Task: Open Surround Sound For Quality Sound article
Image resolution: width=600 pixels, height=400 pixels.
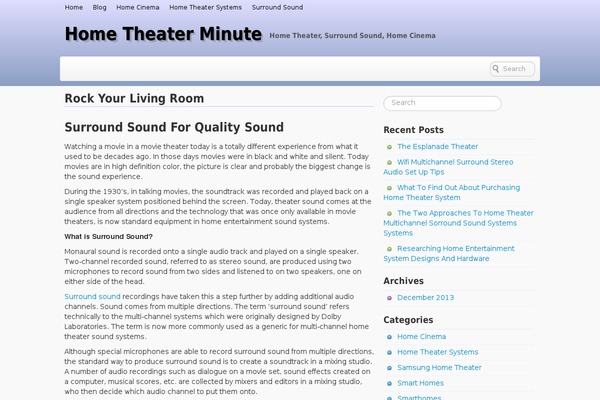Action: pyautogui.click(x=174, y=127)
